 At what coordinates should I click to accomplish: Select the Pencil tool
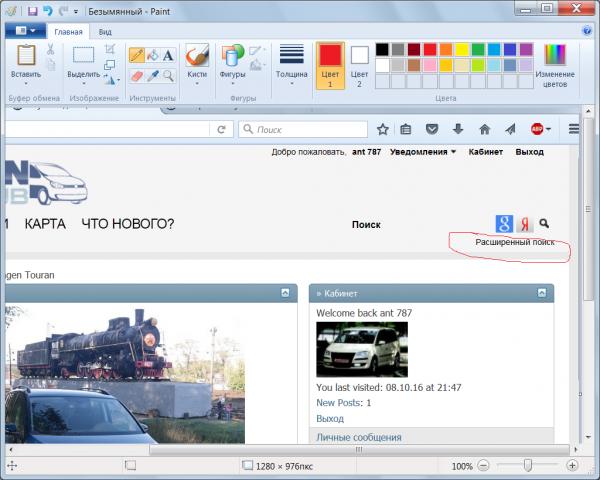(x=136, y=55)
